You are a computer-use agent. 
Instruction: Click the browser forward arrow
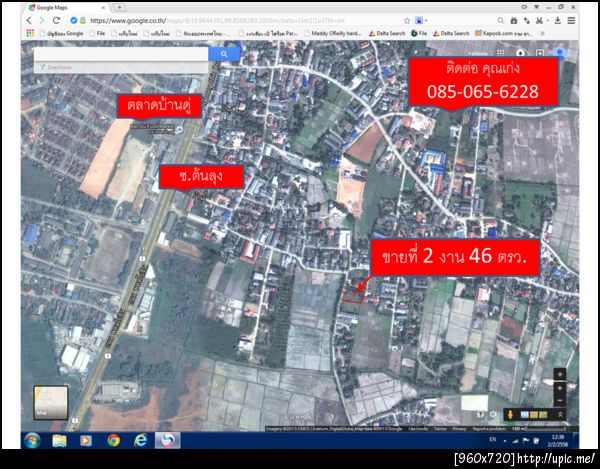[42, 21]
